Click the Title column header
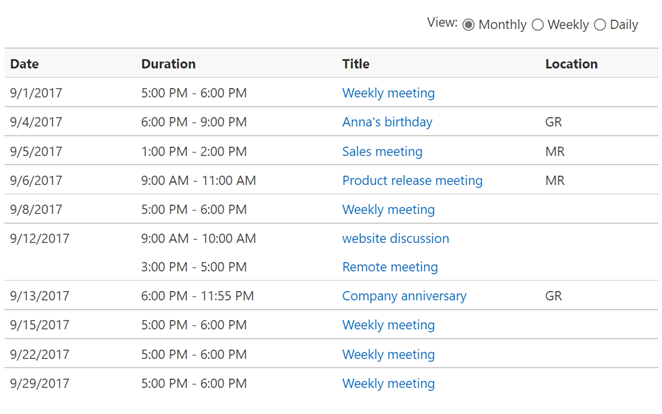 pyautogui.click(x=355, y=64)
